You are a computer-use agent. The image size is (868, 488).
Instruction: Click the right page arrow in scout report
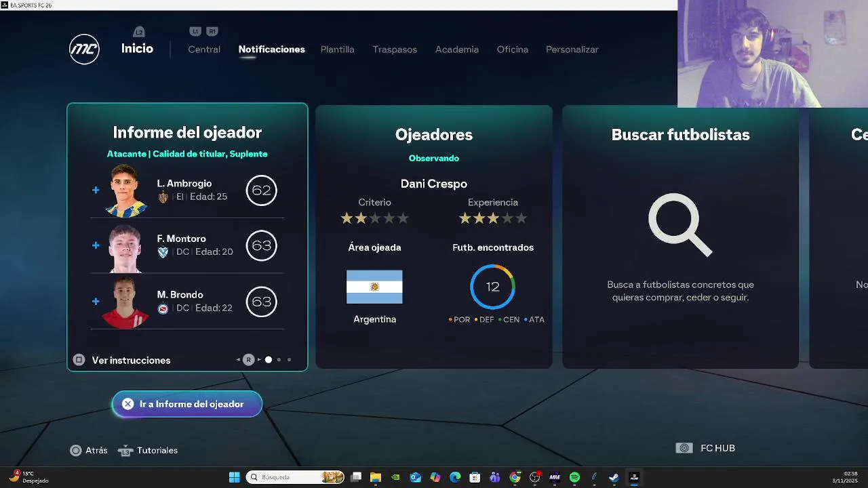click(x=258, y=360)
